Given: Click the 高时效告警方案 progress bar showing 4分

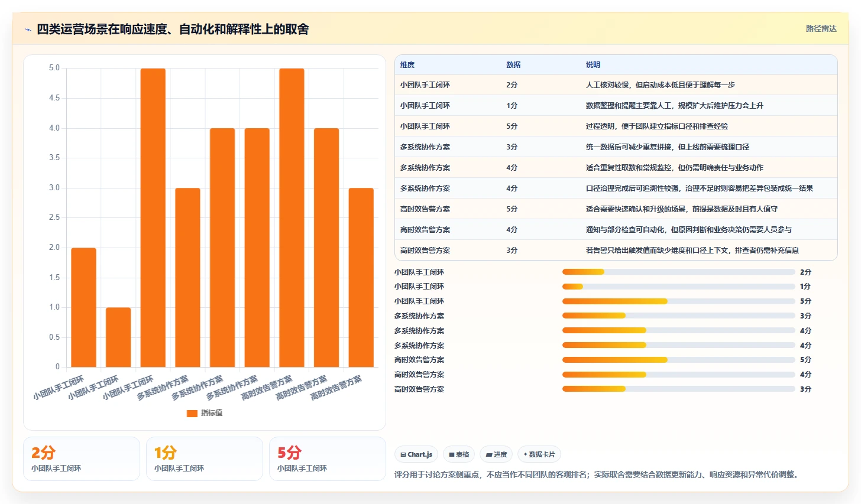Looking at the screenshot, I should click(679, 374).
